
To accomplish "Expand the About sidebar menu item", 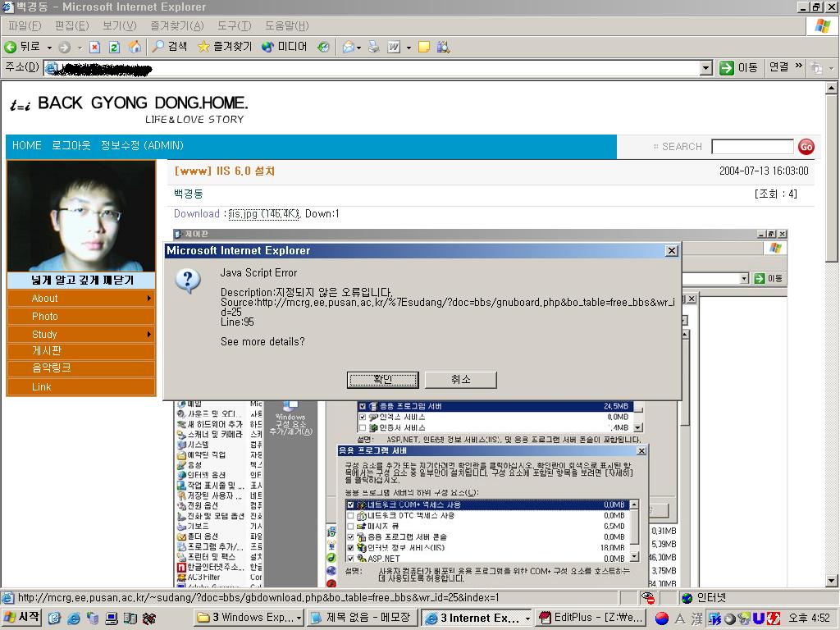I will pyautogui.click(x=80, y=298).
